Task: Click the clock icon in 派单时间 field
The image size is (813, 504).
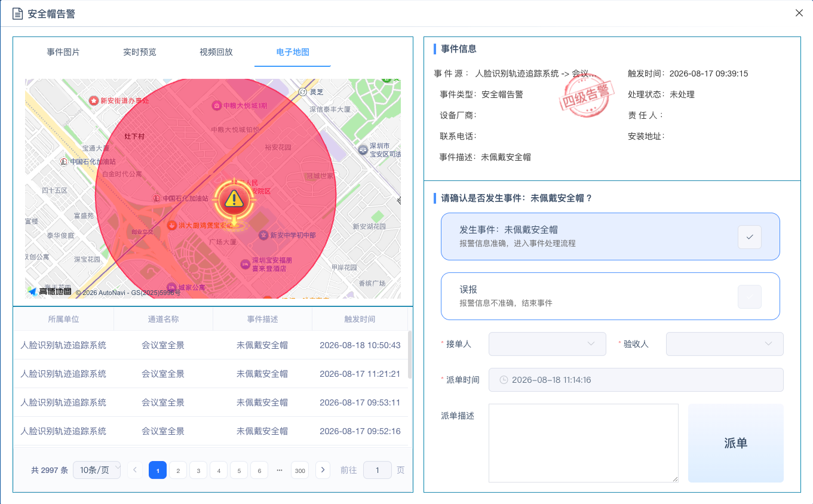Action: 504,380
